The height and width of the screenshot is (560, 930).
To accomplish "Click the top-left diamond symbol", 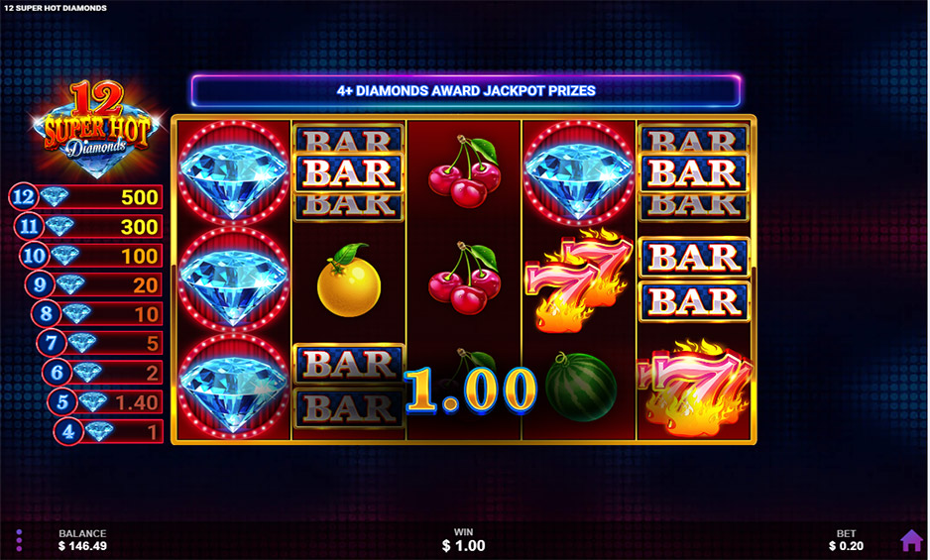I will (234, 172).
